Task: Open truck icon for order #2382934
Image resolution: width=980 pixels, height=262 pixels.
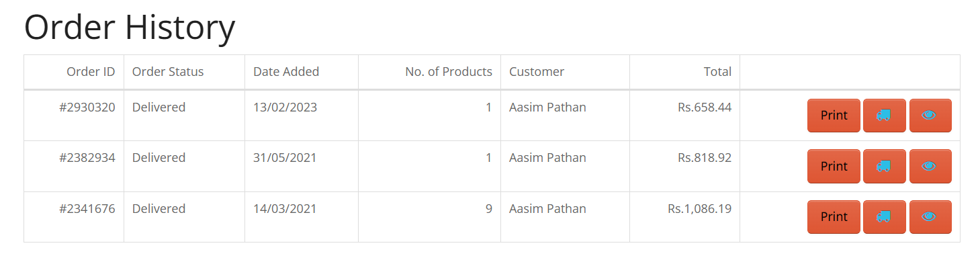Action: click(884, 166)
